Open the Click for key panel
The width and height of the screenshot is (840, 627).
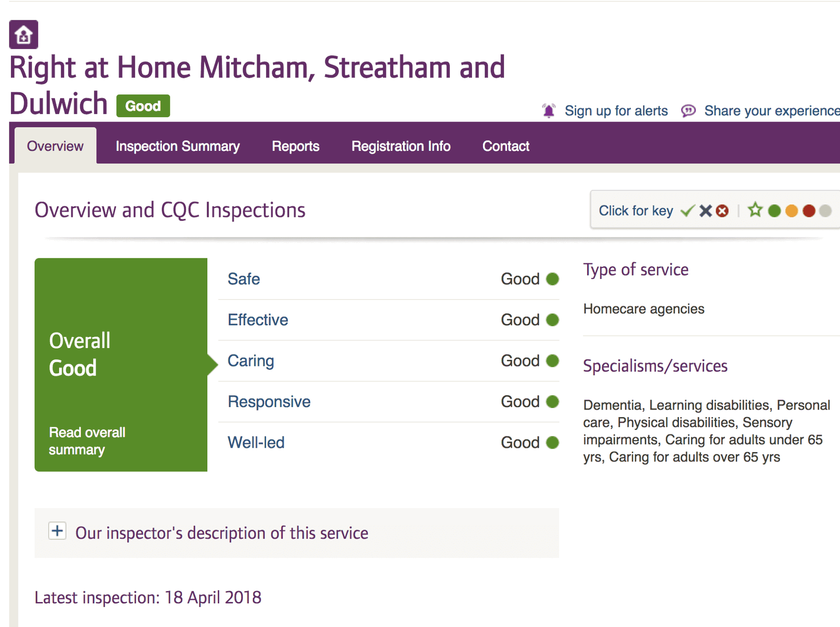pyautogui.click(x=636, y=211)
